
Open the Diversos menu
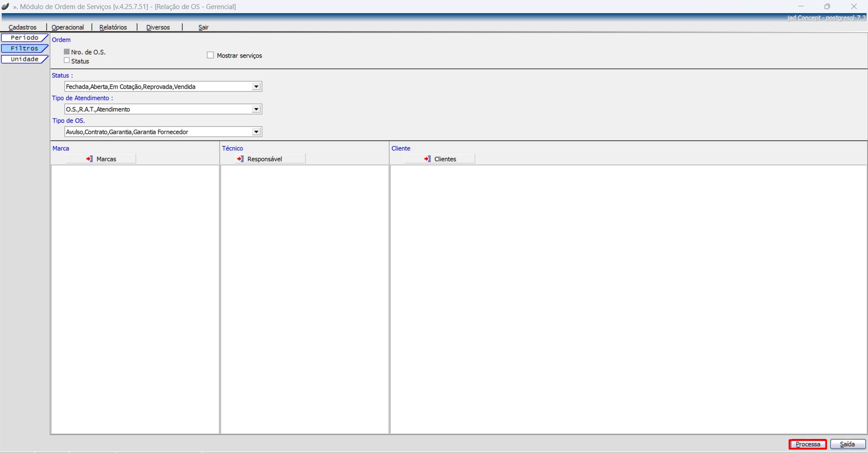158,27
